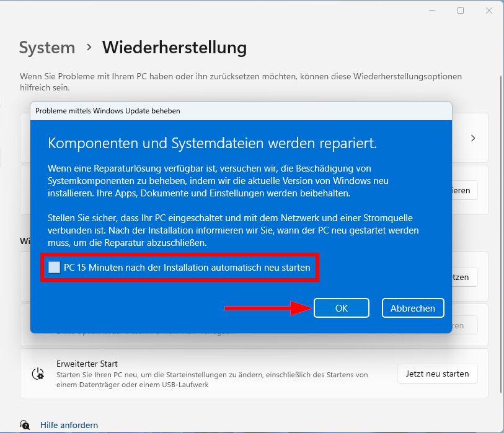Enable automatic restart 15 minutes after installation

(54, 268)
